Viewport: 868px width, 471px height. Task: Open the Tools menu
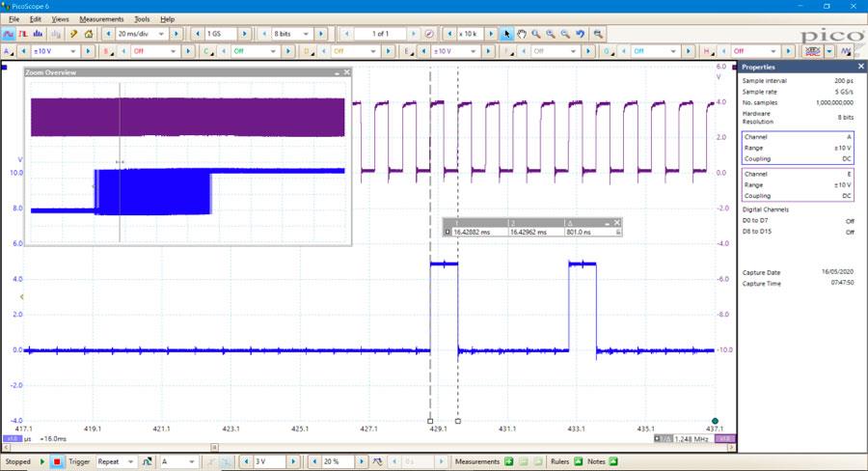(142, 19)
